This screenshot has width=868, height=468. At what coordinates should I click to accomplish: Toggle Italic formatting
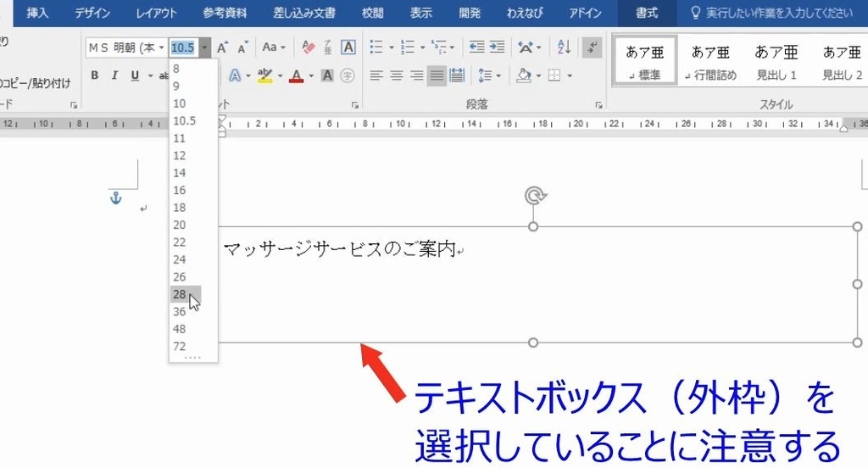(114, 75)
